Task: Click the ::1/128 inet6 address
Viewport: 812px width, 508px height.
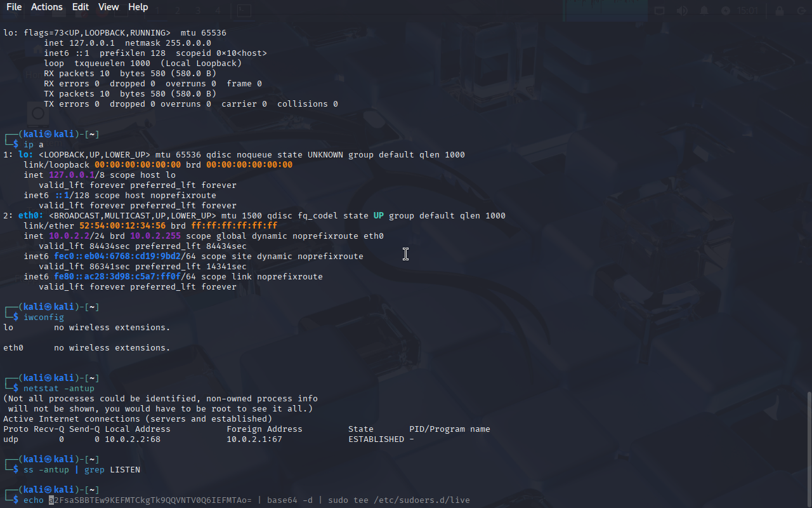Action: click(x=72, y=196)
